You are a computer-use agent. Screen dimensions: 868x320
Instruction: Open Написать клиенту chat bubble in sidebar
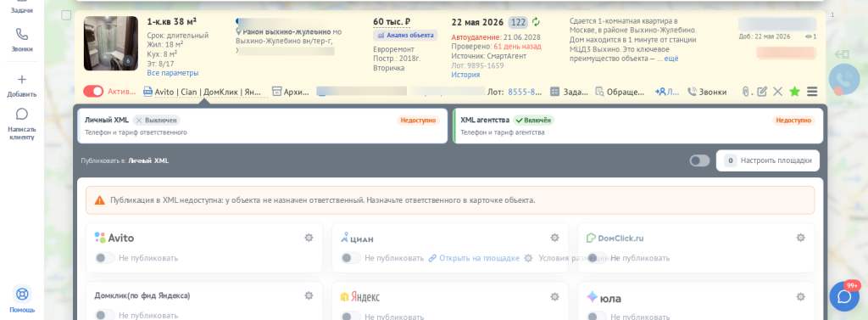[21, 115]
